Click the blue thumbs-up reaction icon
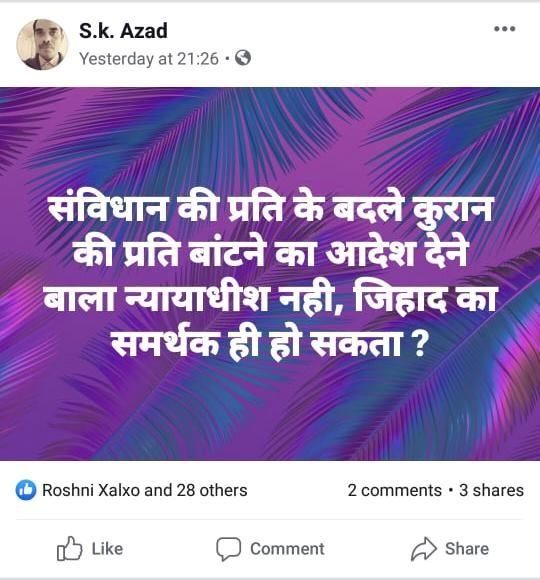 26,490
